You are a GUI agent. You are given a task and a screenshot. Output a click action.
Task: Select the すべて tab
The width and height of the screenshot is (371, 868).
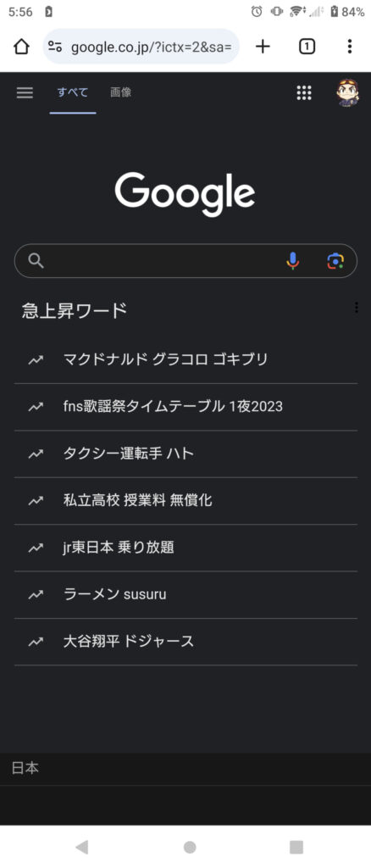tap(73, 92)
